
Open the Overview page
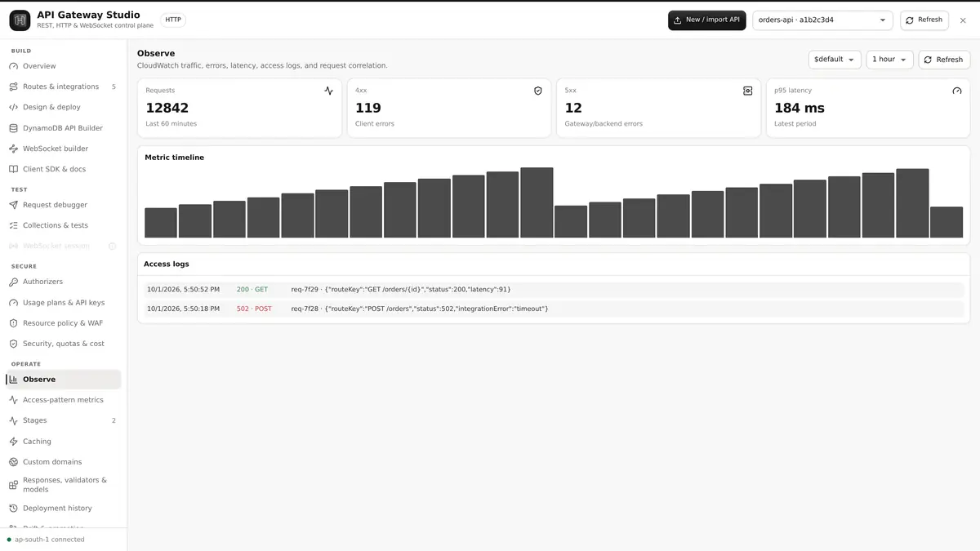64,66
